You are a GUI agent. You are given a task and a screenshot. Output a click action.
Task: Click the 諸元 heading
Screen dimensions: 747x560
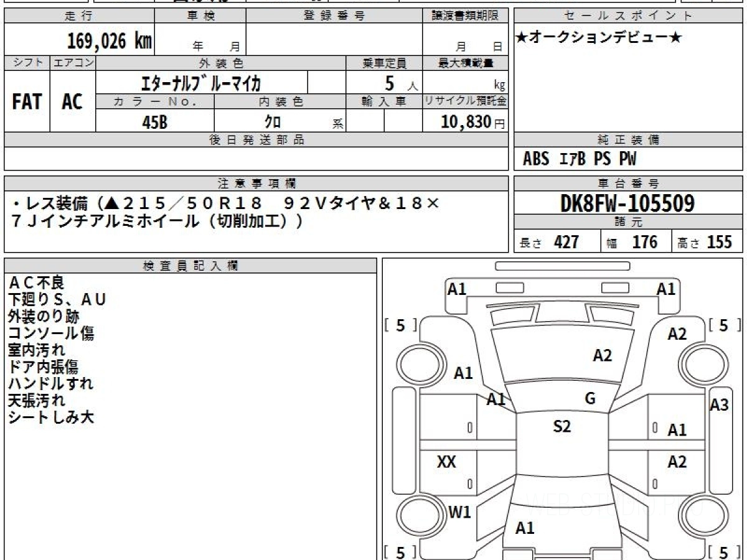(x=629, y=222)
